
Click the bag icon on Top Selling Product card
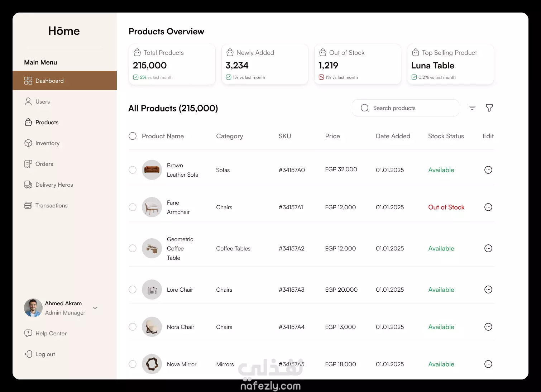click(416, 52)
